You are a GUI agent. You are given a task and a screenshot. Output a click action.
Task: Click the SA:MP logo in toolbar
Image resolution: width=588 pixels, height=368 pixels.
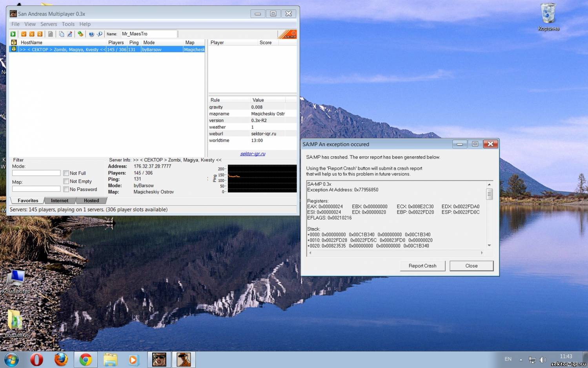point(288,34)
